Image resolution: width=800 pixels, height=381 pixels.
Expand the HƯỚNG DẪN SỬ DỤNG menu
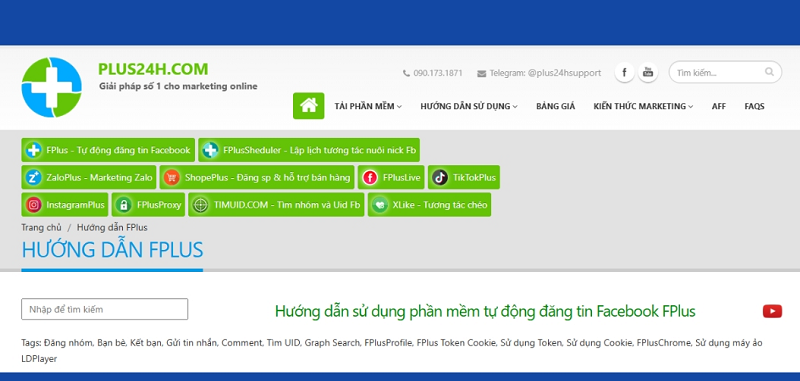(469, 106)
